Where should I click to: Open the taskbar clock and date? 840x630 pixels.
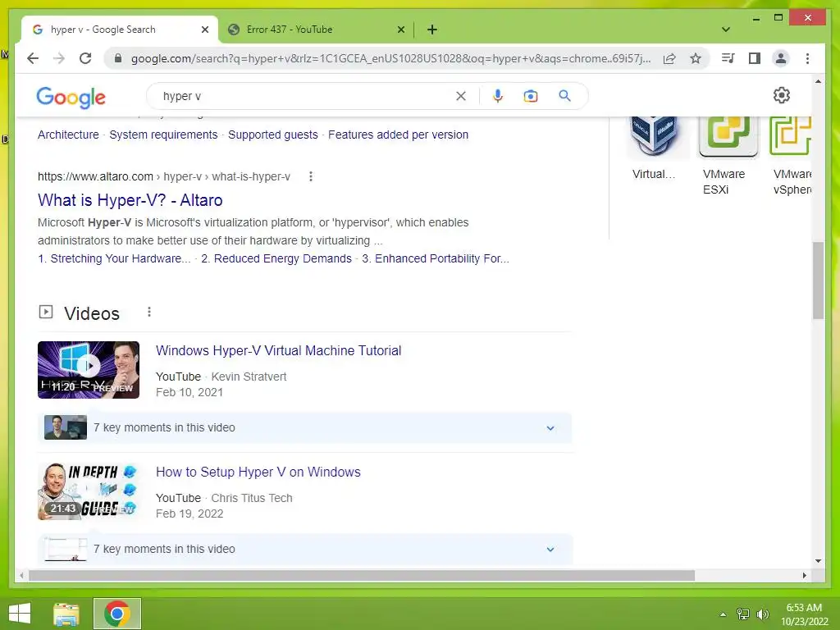coord(804,614)
